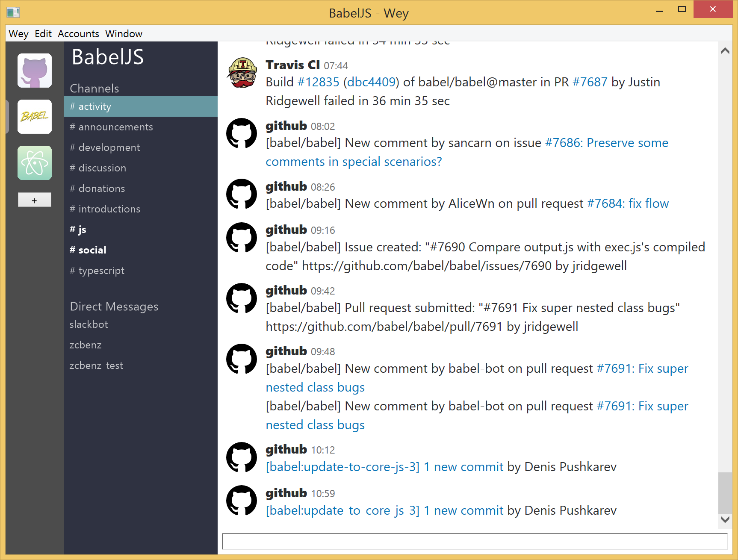
Task: Click the message list scrollbar thumb
Action: point(725,492)
